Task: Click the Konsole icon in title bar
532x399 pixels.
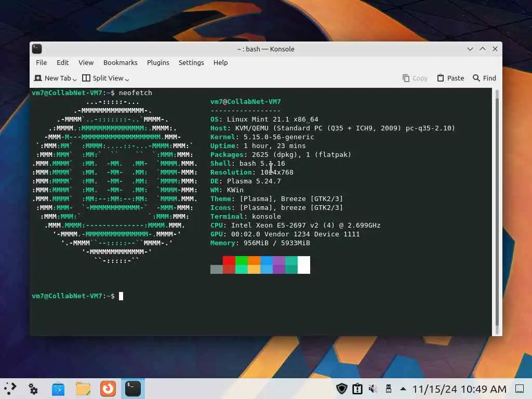Action: pos(37,49)
